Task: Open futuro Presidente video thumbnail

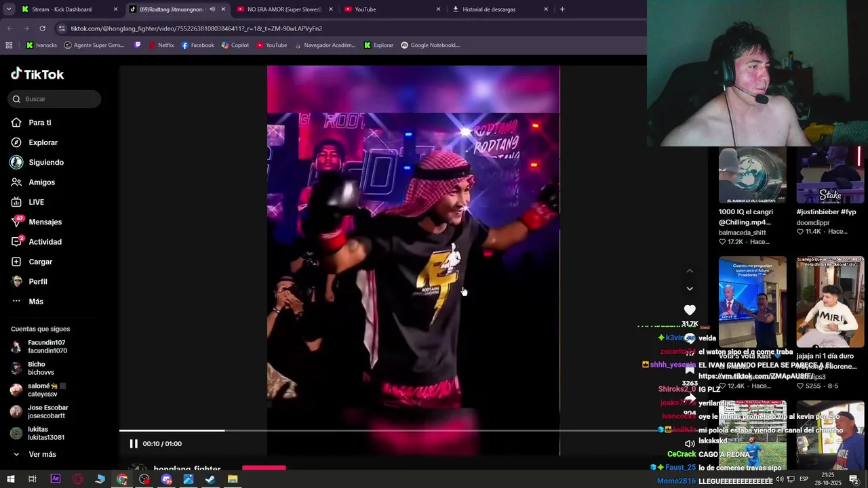Action: (753, 302)
